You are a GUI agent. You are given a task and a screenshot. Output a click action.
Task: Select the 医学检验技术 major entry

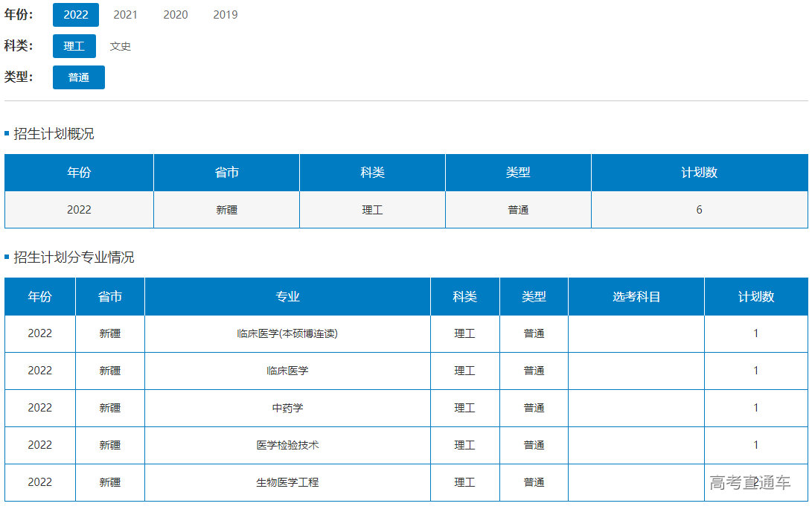pos(287,445)
